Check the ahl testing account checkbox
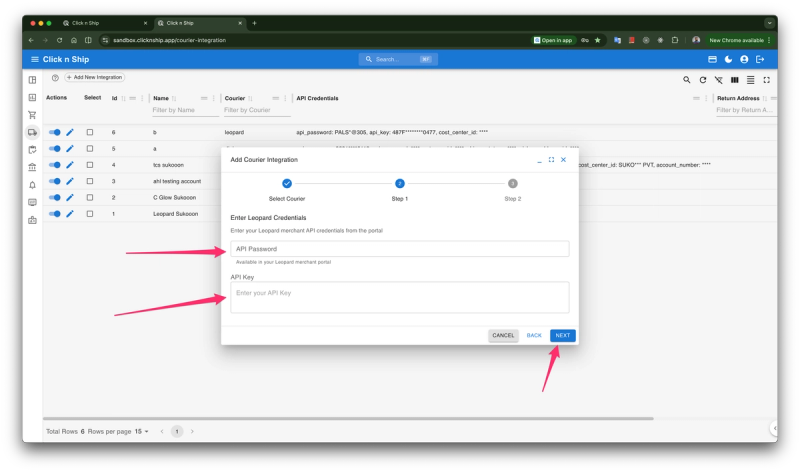The width and height of the screenshot is (800, 472). (90, 181)
